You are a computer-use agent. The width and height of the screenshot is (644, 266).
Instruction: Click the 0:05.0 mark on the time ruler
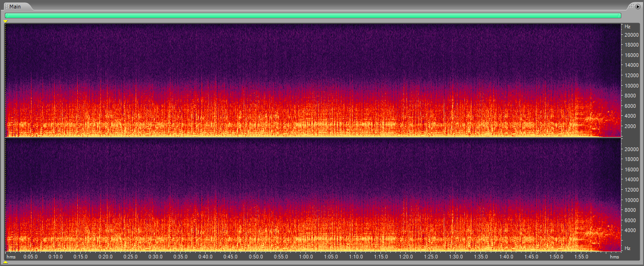pyautogui.click(x=31, y=257)
